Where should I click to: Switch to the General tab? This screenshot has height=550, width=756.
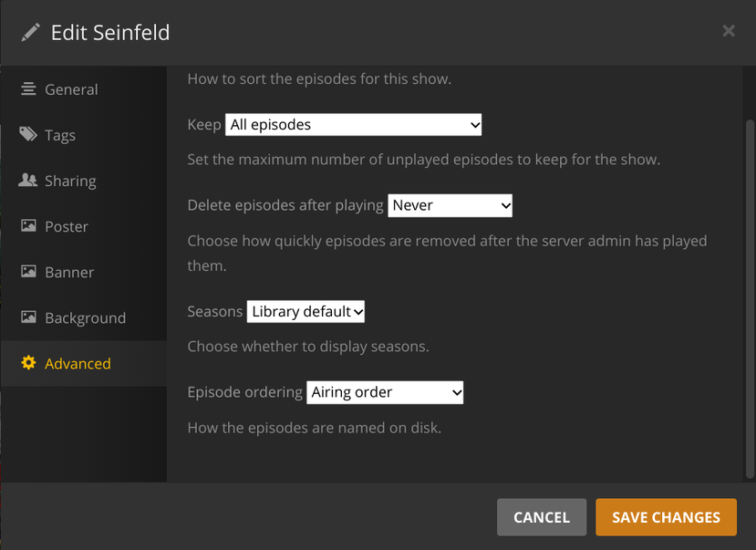[71, 89]
